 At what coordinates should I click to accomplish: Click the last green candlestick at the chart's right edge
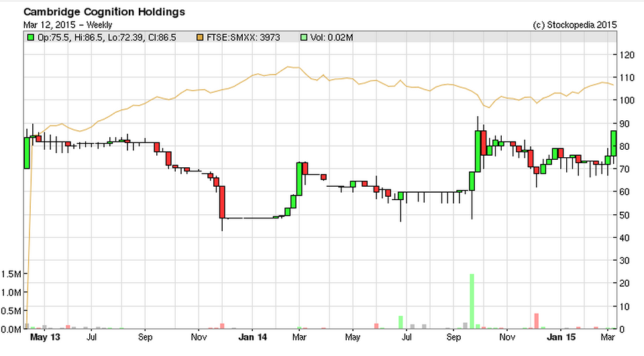tap(614, 144)
